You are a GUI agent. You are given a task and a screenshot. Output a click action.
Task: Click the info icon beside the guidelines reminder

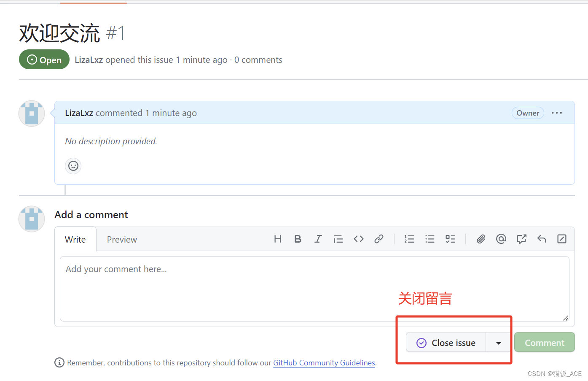pos(59,362)
